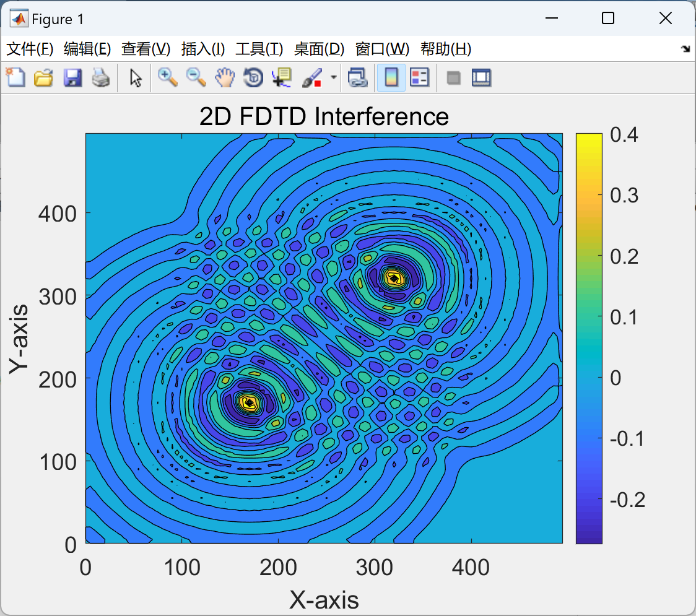Toggle the Insert Colorbar button
This screenshot has height=616, width=696.
[x=391, y=77]
